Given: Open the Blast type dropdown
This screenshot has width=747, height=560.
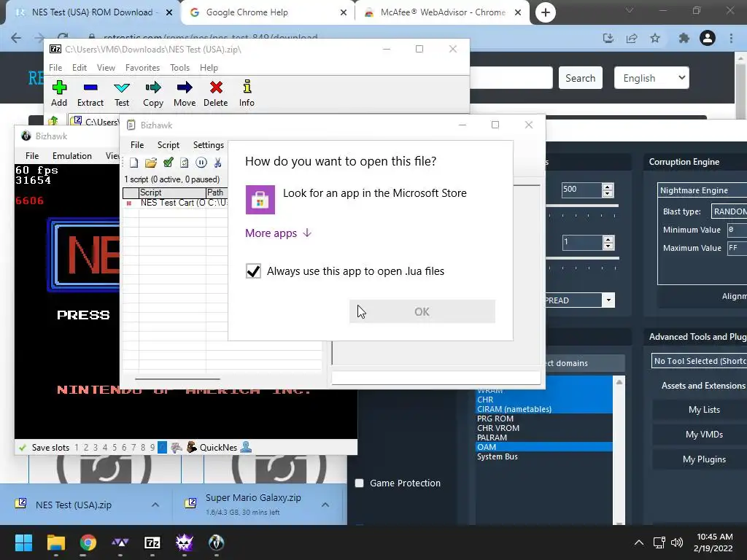Looking at the screenshot, I should pyautogui.click(x=729, y=211).
